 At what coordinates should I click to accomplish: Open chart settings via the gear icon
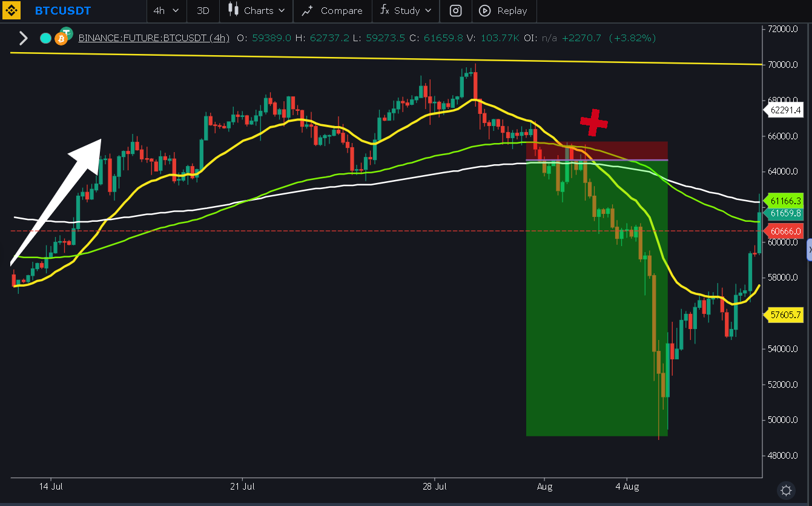pyautogui.click(x=785, y=491)
